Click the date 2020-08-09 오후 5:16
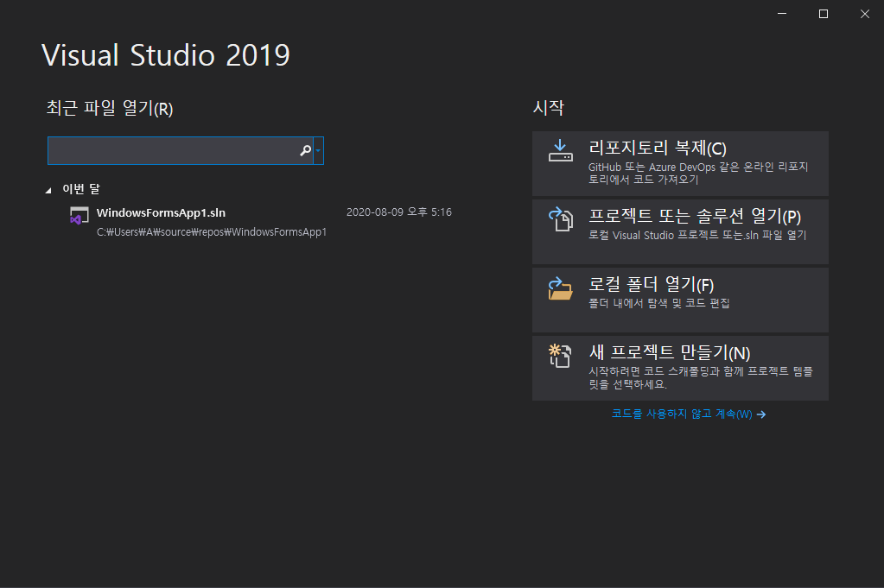The height and width of the screenshot is (588, 884). point(398,212)
